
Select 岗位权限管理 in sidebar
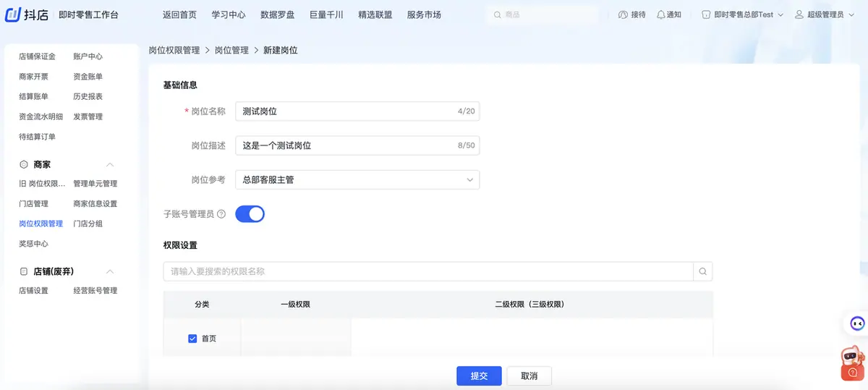[41, 224]
